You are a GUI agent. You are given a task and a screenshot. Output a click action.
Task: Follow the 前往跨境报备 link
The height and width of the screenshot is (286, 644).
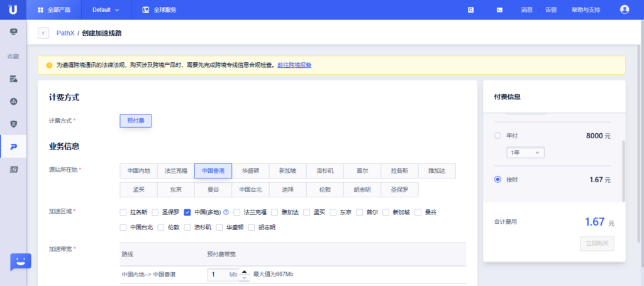point(294,65)
